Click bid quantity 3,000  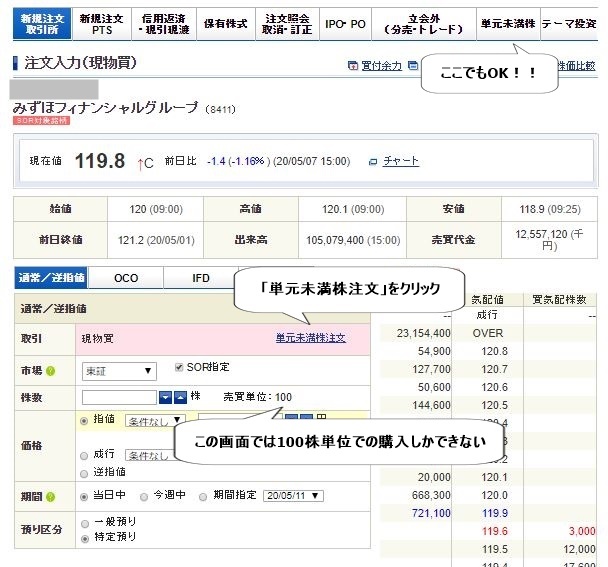click(582, 531)
